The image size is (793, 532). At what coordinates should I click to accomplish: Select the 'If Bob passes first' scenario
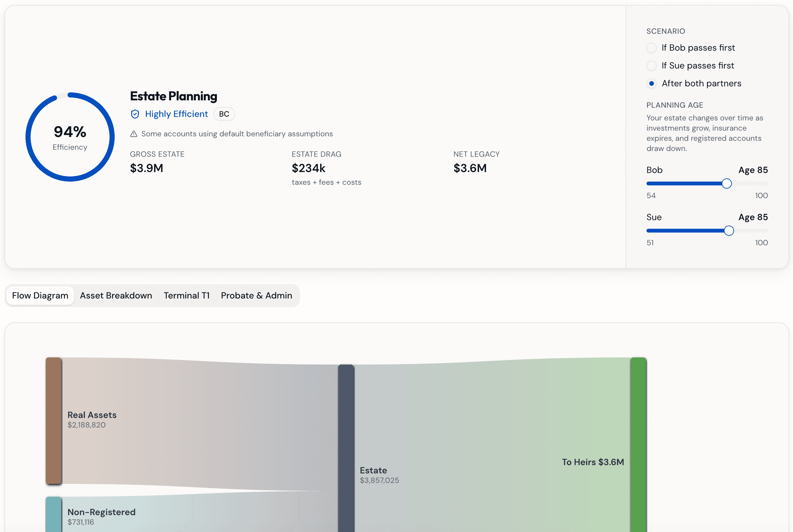click(652, 48)
